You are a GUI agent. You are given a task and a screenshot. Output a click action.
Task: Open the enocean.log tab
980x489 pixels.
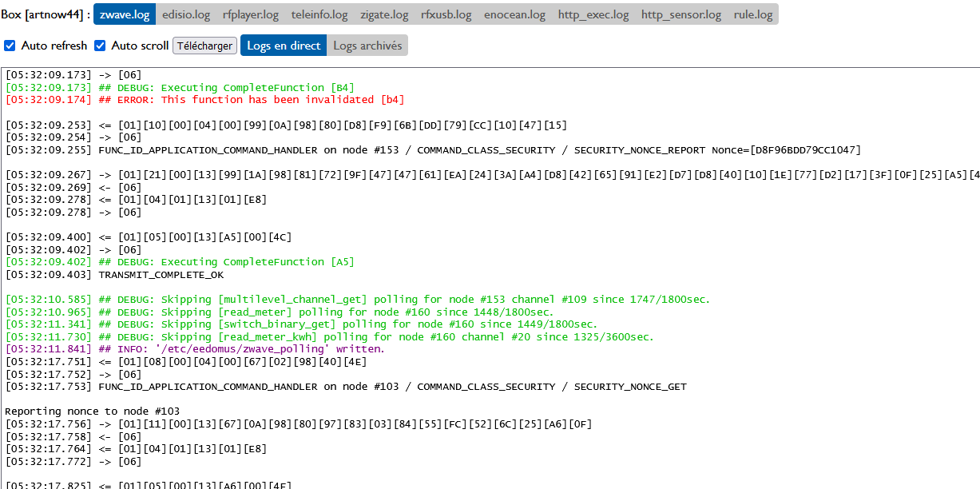pyautogui.click(x=514, y=14)
